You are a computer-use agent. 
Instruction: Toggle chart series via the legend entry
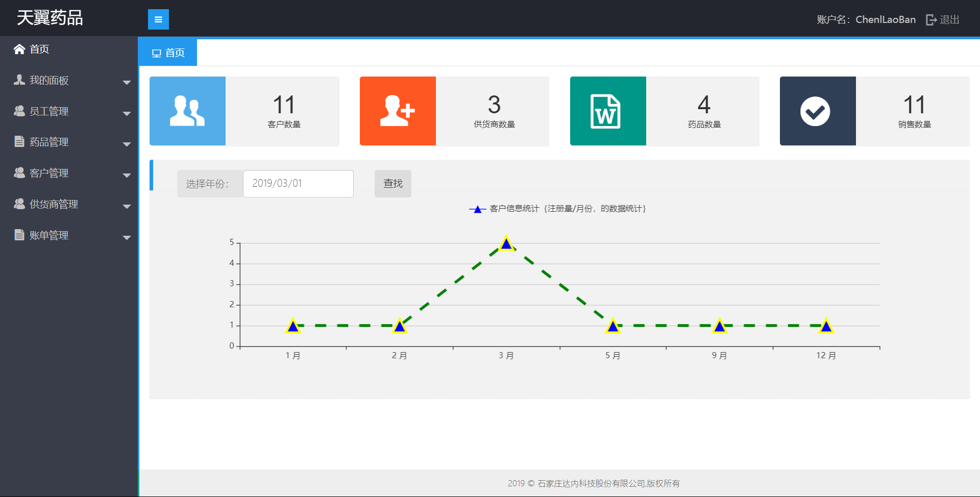tap(557, 209)
